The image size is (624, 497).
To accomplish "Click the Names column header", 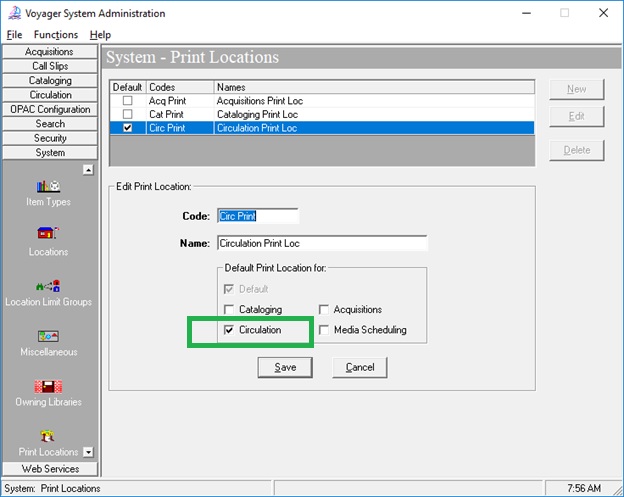I will point(374,87).
